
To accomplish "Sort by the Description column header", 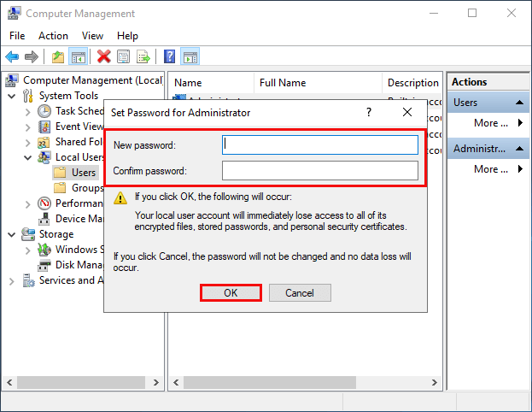I will tap(412, 83).
